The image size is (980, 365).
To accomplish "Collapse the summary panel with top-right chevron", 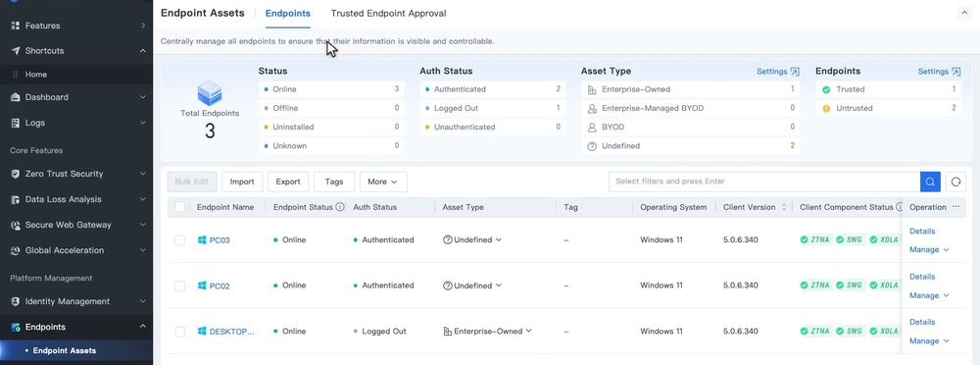I will (x=964, y=13).
